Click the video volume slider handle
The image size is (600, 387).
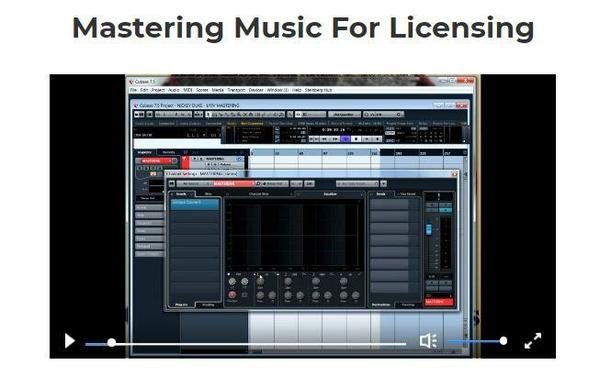click(x=504, y=341)
